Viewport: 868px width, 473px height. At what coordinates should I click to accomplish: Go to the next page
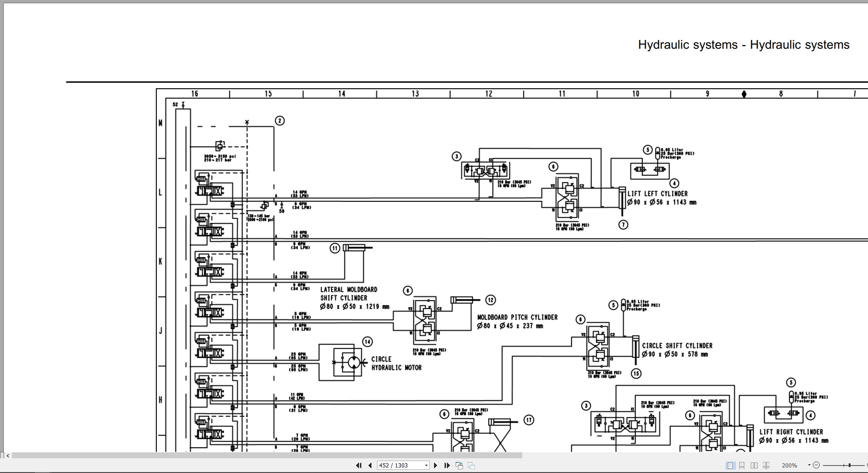(x=435, y=465)
